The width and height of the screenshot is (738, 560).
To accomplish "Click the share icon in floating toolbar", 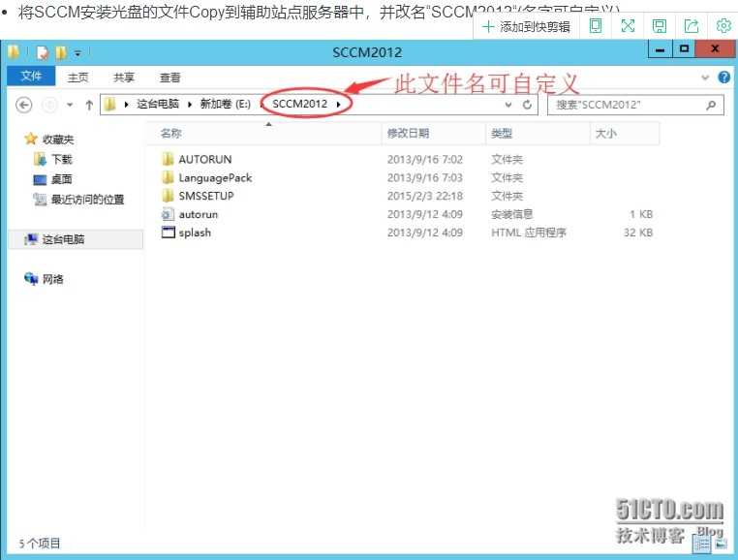I will coord(691,26).
